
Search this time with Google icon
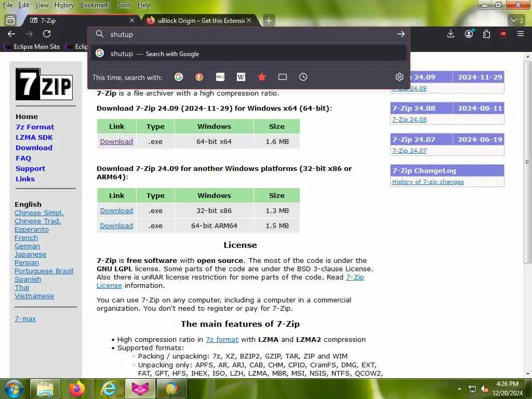point(179,77)
